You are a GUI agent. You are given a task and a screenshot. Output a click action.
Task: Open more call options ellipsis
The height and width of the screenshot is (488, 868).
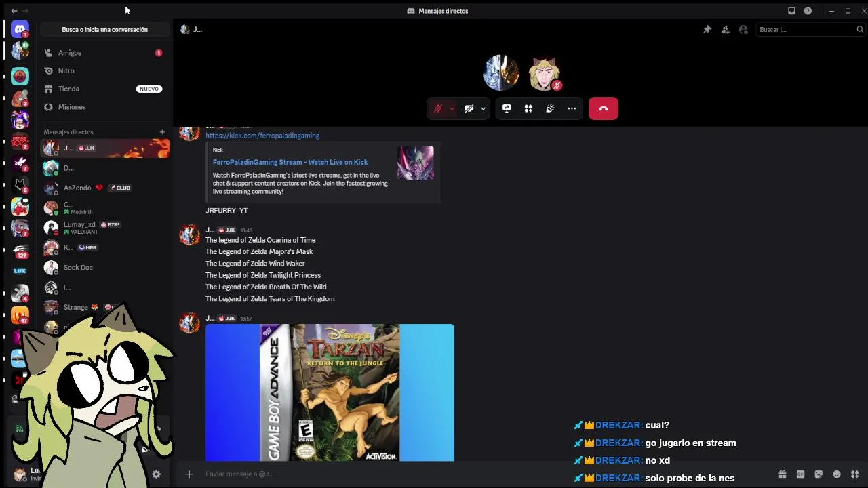tap(572, 108)
